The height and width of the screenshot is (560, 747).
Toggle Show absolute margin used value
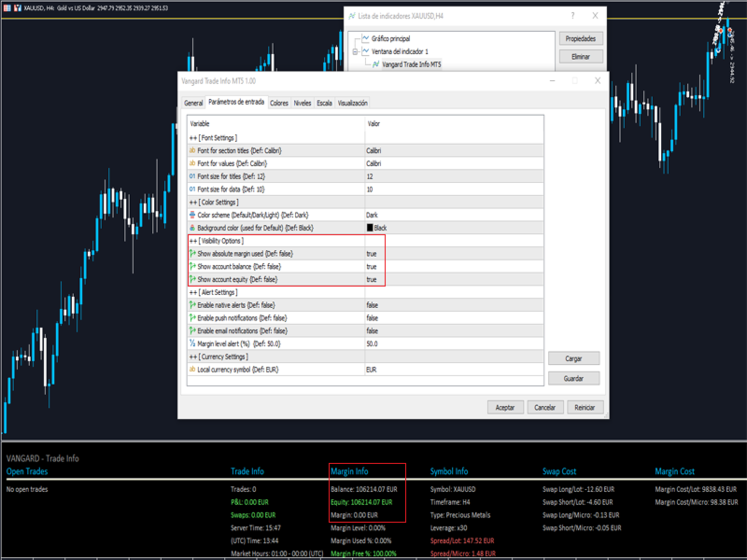454,254
